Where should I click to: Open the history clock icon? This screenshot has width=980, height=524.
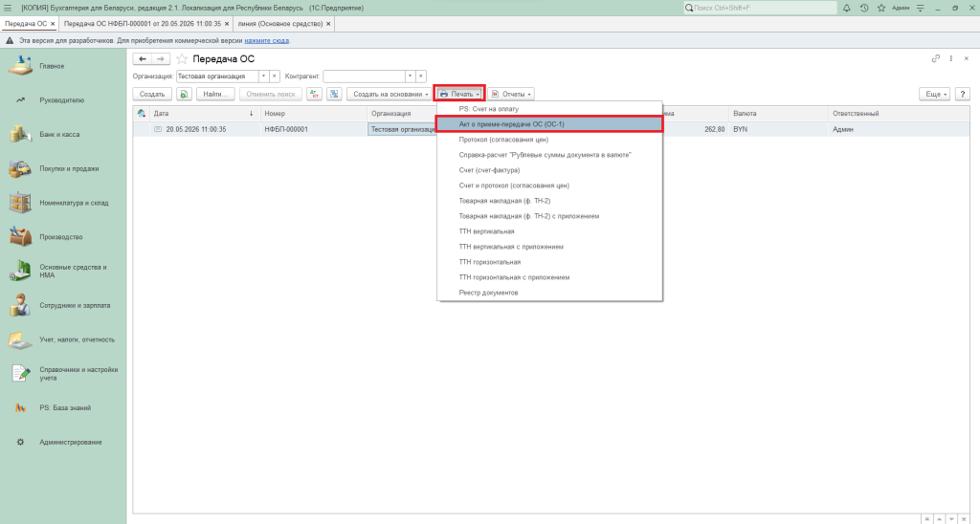(x=864, y=8)
